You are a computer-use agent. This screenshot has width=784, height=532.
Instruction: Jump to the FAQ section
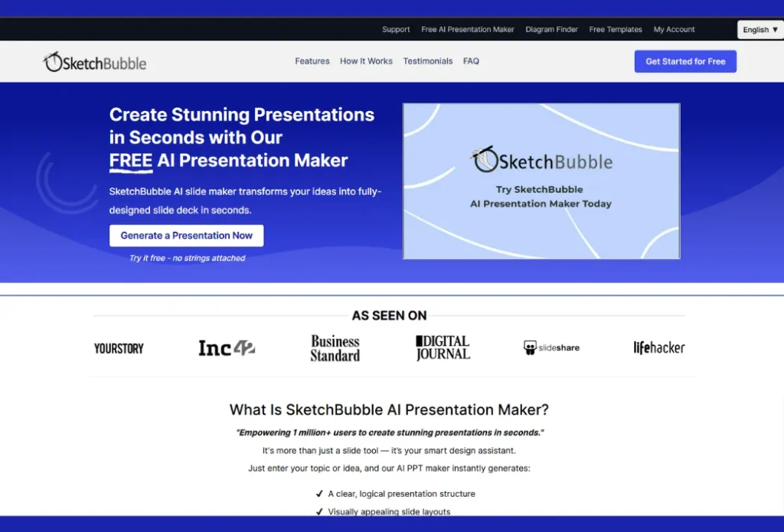[471, 61]
